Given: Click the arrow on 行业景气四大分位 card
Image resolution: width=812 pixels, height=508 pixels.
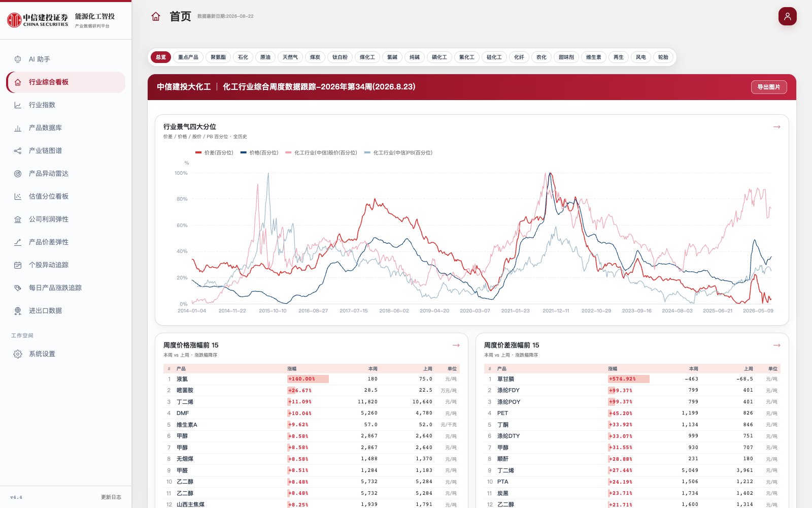Looking at the screenshot, I should click(x=776, y=127).
